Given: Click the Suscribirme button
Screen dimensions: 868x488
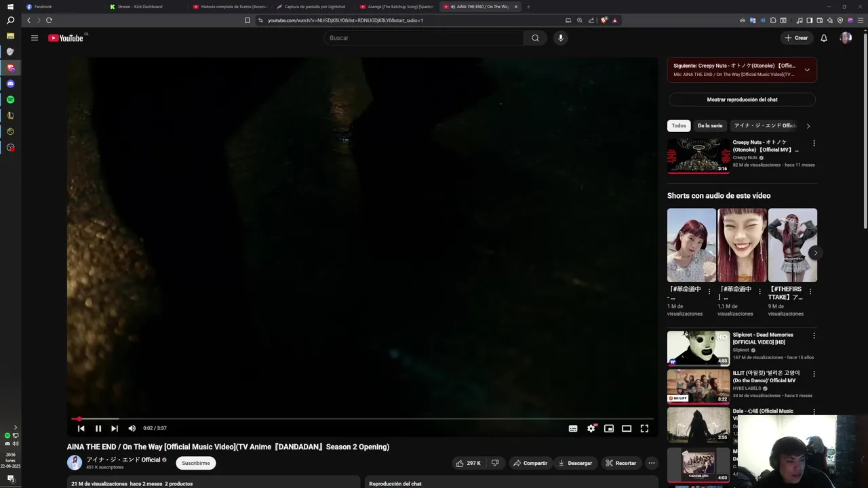Looking at the screenshot, I should (196, 463).
